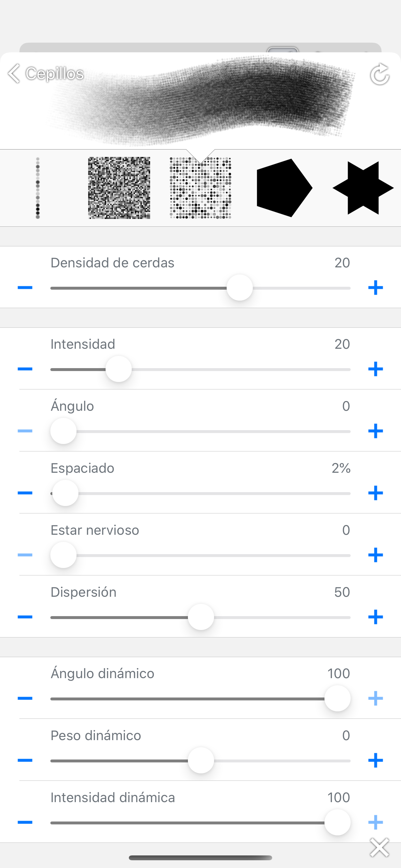The width and height of the screenshot is (401, 868).
Task: Pick the six-pointed star brush shape
Action: click(363, 188)
